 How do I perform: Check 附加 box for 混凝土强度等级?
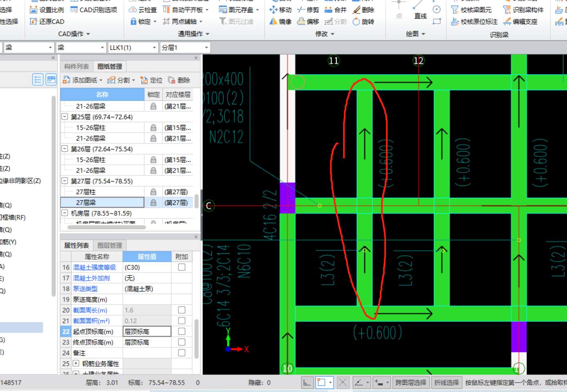pyautogui.click(x=182, y=267)
